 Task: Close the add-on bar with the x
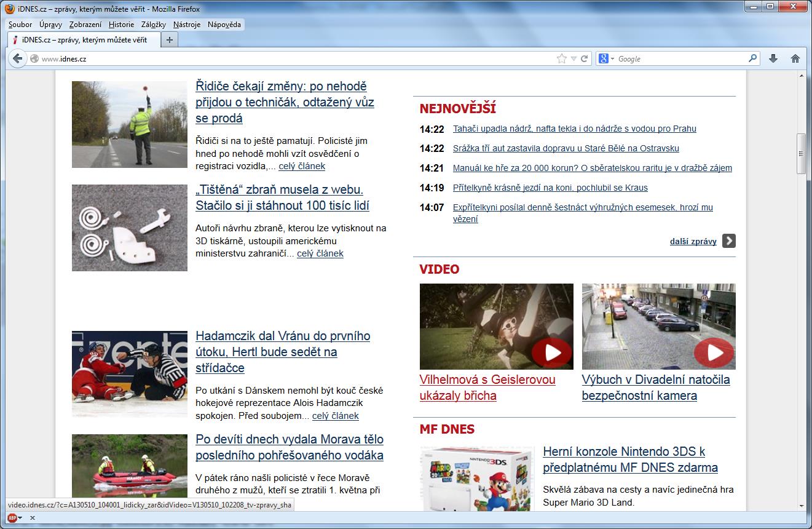tap(33, 518)
